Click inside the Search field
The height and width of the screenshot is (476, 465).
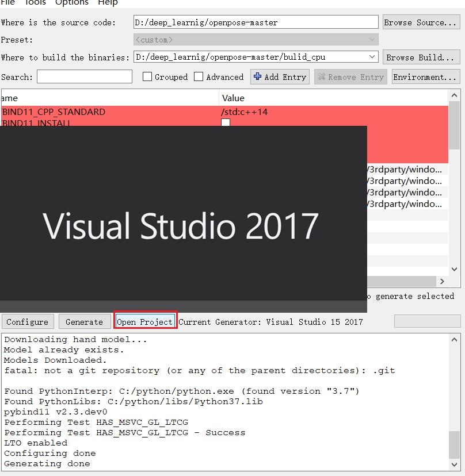84,76
